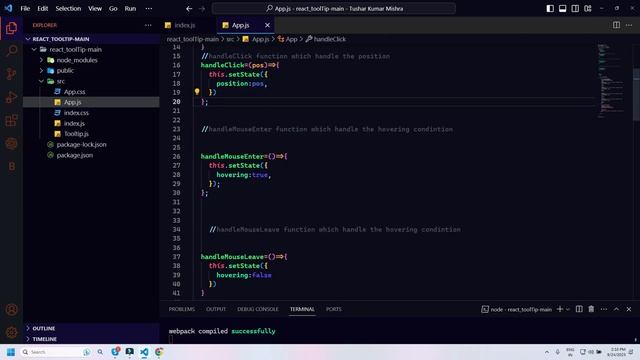Switch to the PORTS panel tab
This screenshot has height=360, width=640.
pyautogui.click(x=333, y=309)
